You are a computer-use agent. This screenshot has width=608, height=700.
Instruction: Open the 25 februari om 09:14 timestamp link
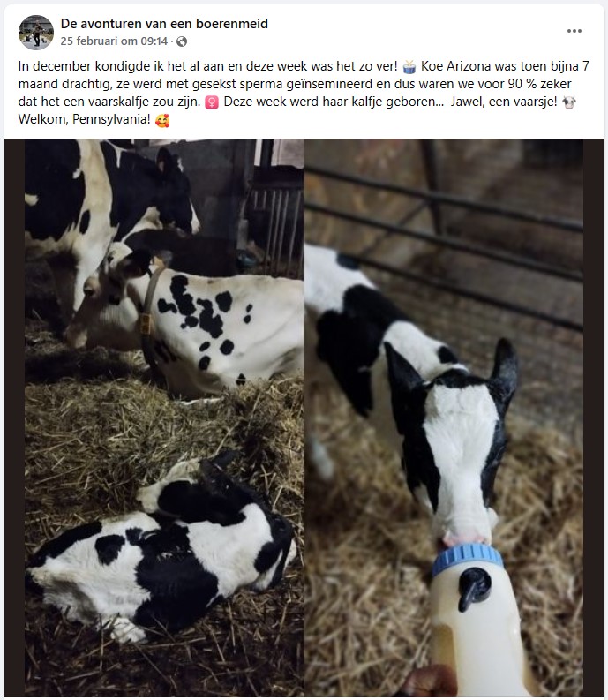115,41
